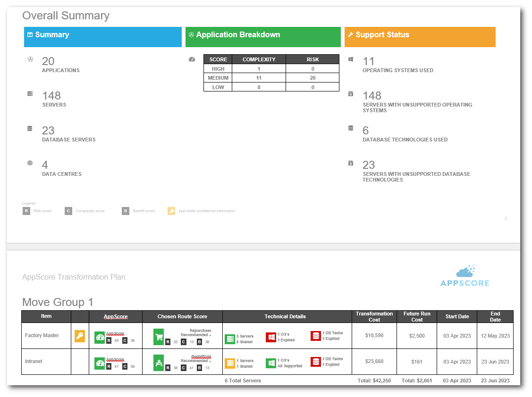The width and height of the screenshot is (532, 397).
Task: Select the orange Support Status header
Action: (x=420, y=37)
